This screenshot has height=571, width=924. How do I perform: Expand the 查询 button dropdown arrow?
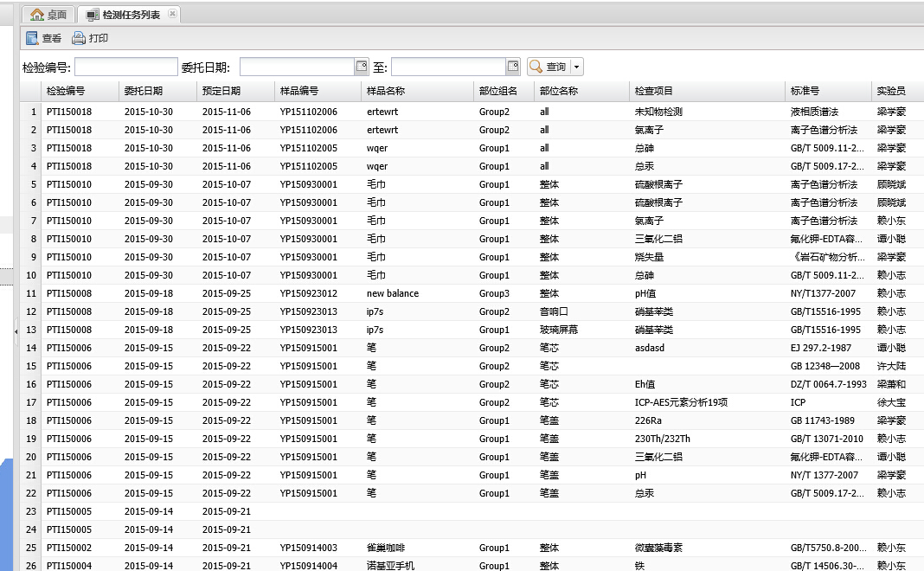(x=577, y=67)
